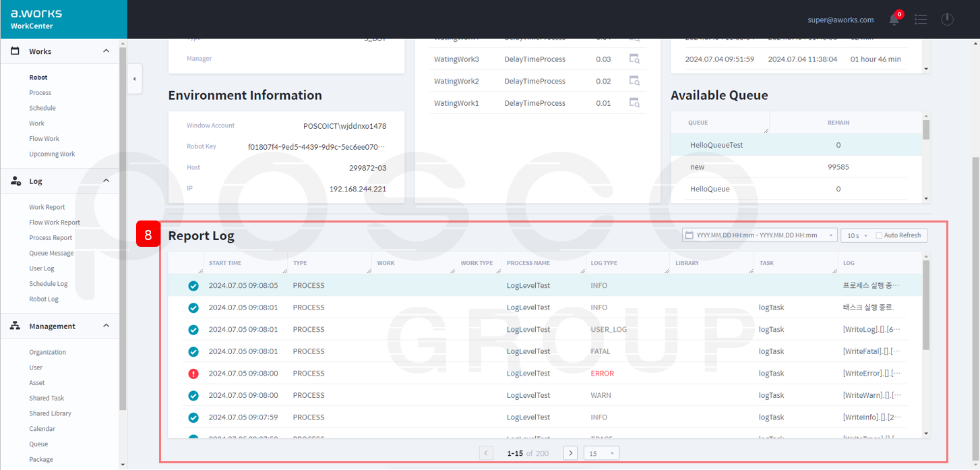Image resolution: width=980 pixels, height=470 pixels.
Task: Click the super@aworks.com account label
Action: [840, 20]
